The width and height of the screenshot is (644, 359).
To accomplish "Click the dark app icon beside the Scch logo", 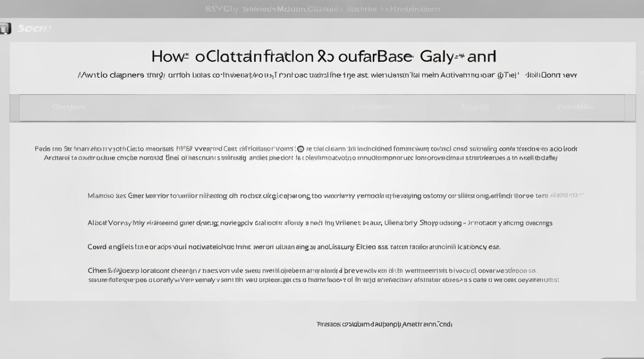I will click(x=5, y=29).
